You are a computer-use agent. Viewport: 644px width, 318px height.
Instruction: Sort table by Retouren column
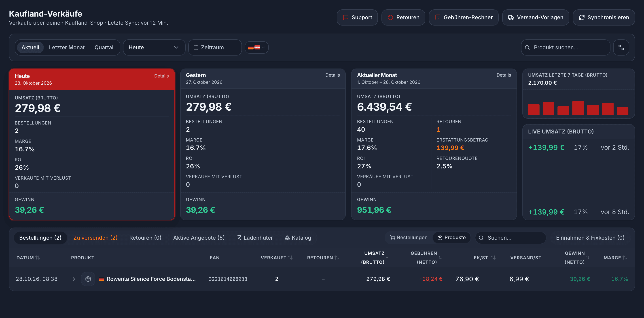(x=323, y=258)
